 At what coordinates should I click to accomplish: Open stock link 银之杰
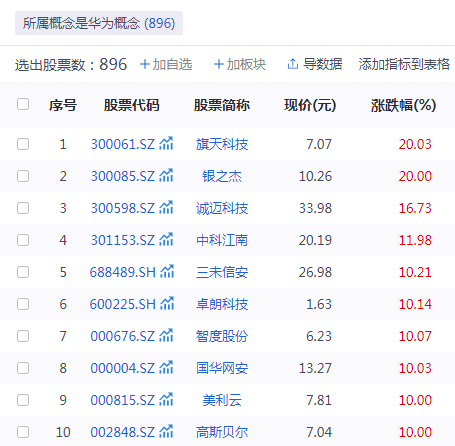[222, 176]
